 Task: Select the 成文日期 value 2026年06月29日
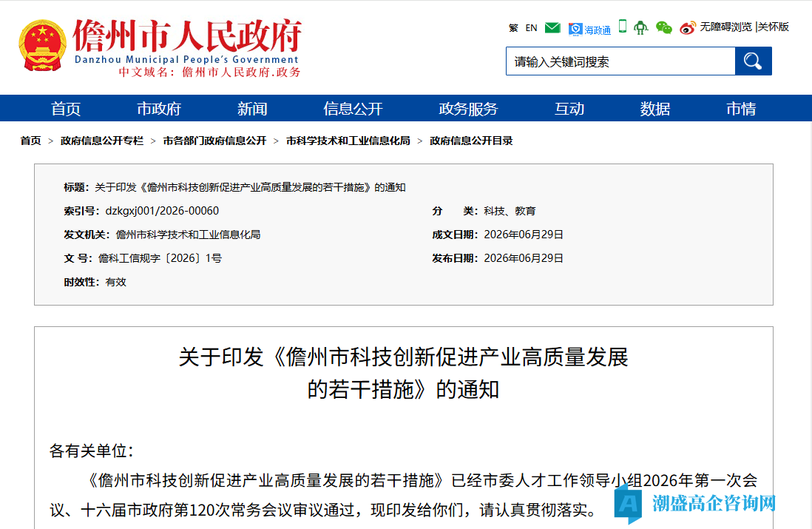tap(524, 235)
